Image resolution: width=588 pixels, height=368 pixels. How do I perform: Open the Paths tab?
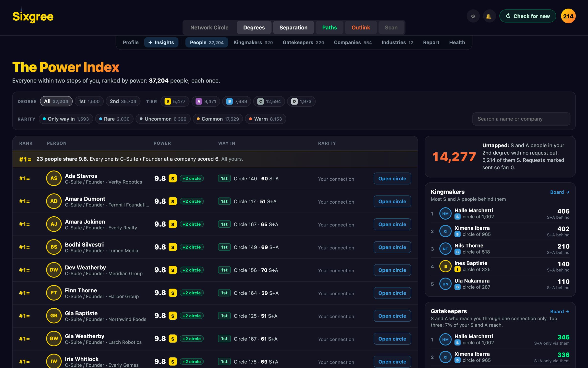pos(329,27)
